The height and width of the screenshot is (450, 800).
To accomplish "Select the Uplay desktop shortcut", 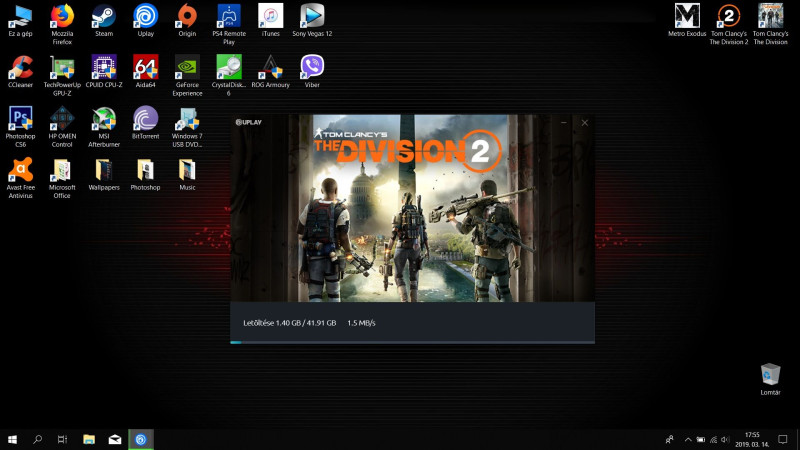I will (145, 21).
